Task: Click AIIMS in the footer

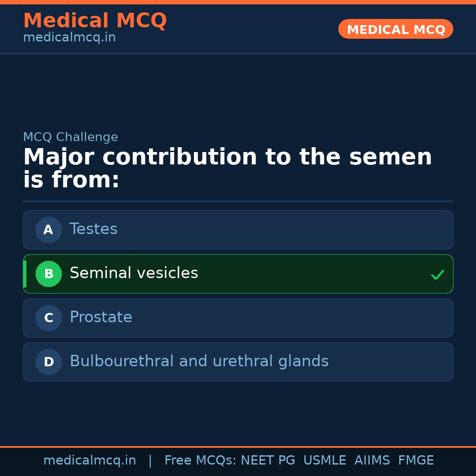Action: [x=372, y=461]
